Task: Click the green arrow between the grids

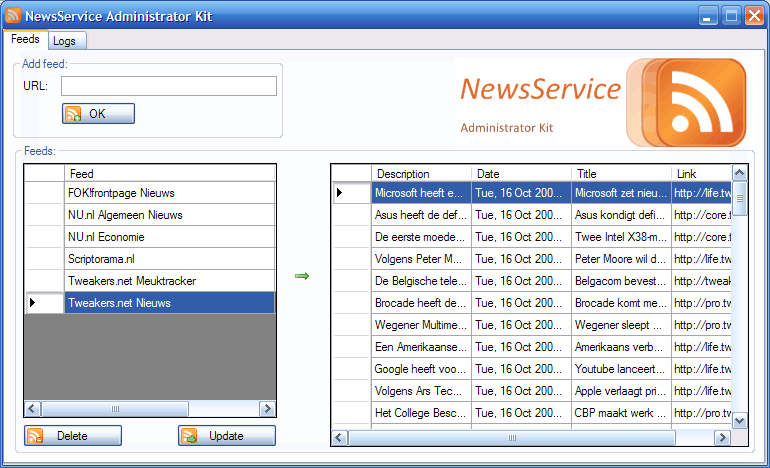Action: click(x=302, y=276)
